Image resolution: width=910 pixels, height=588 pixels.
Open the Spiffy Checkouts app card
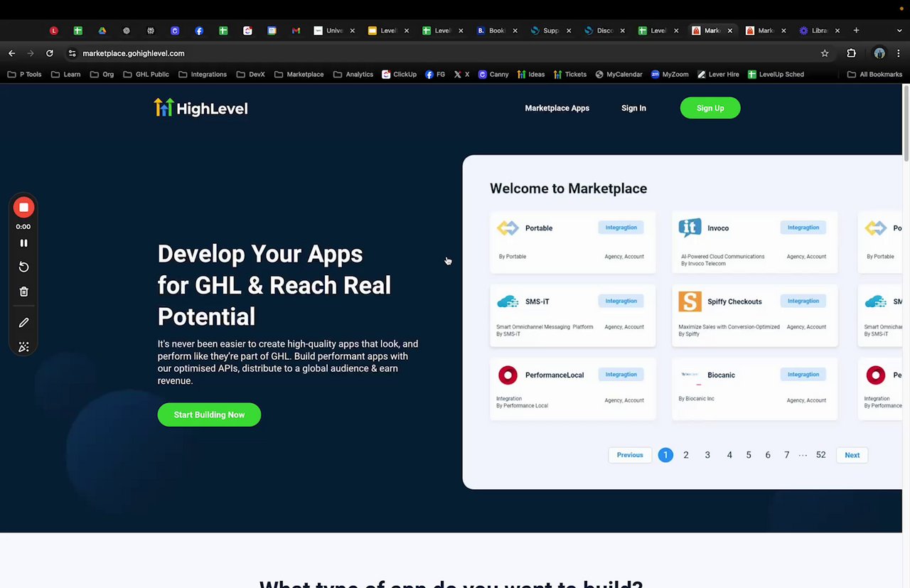coord(755,316)
